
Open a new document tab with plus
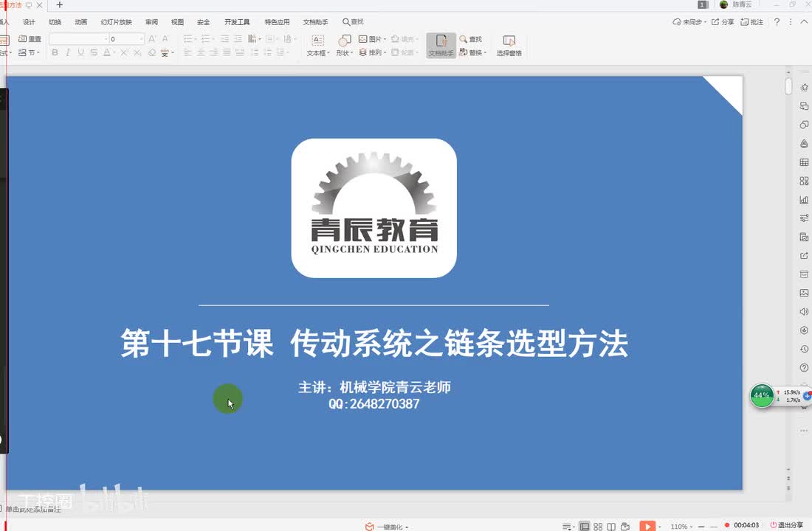60,4
